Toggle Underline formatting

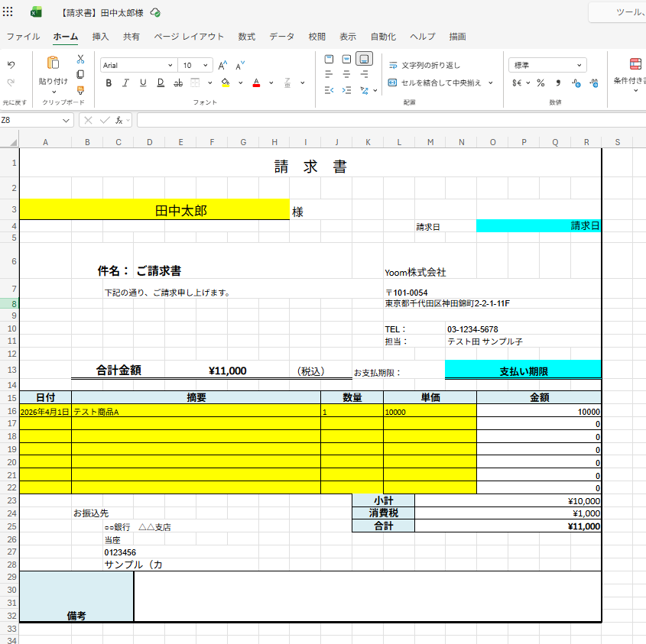click(x=141, y=83)
